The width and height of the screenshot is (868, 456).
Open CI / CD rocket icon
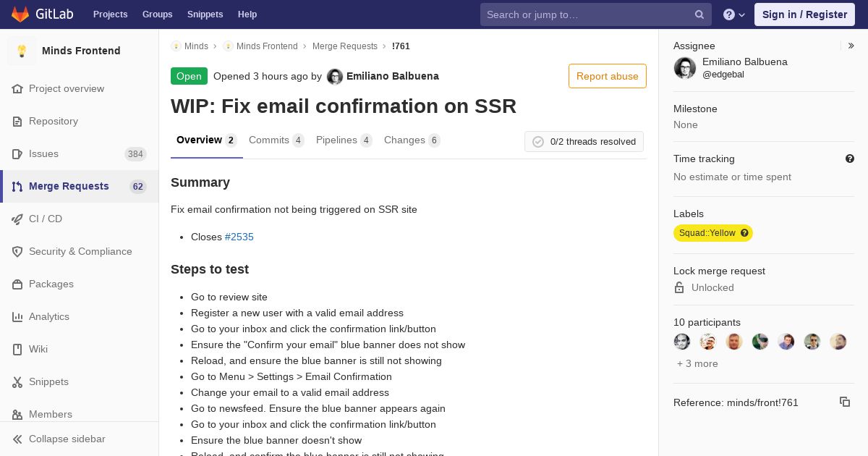[17, 219]
